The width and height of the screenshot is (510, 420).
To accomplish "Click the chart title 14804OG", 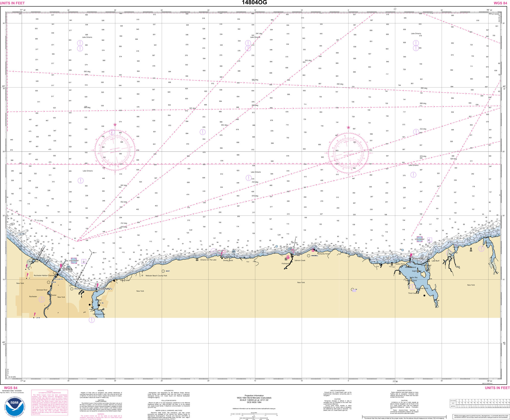I will [254, 3].
